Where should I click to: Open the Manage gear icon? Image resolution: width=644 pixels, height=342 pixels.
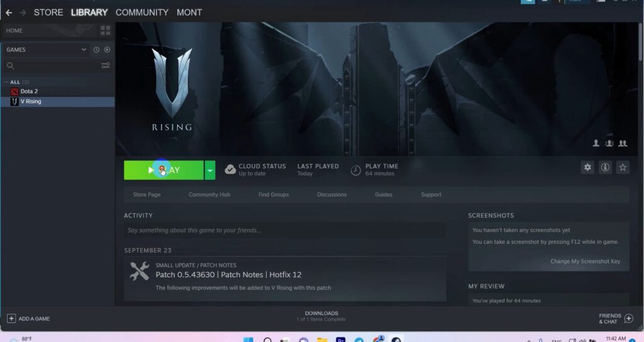pos(588,167)
